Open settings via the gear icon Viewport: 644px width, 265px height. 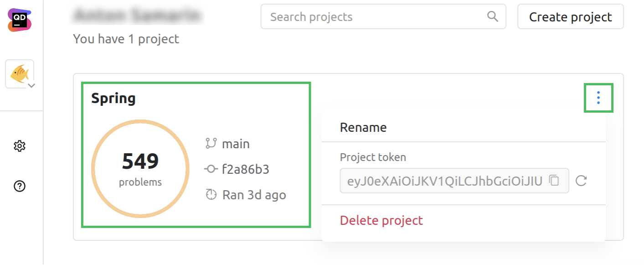point(20,146)
